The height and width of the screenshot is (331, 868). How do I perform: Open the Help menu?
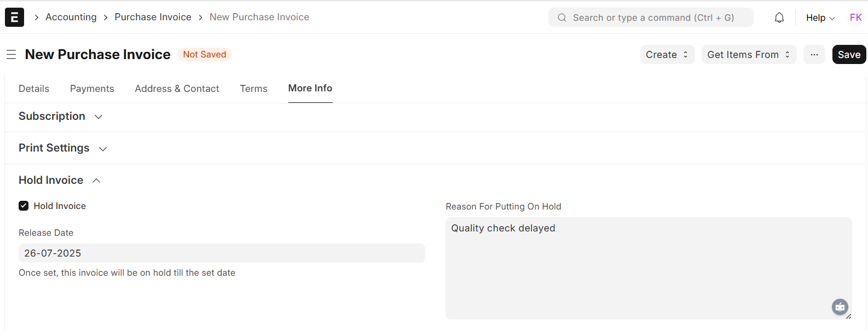point(820,18)
